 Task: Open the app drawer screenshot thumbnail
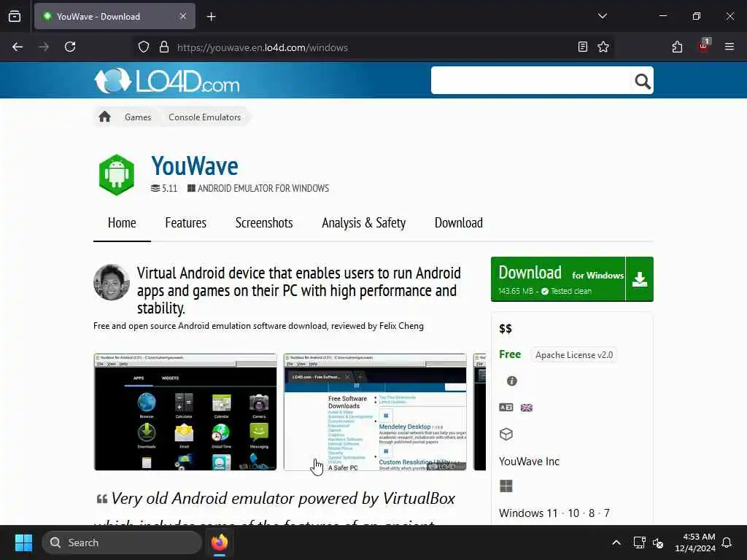[185, 412]
